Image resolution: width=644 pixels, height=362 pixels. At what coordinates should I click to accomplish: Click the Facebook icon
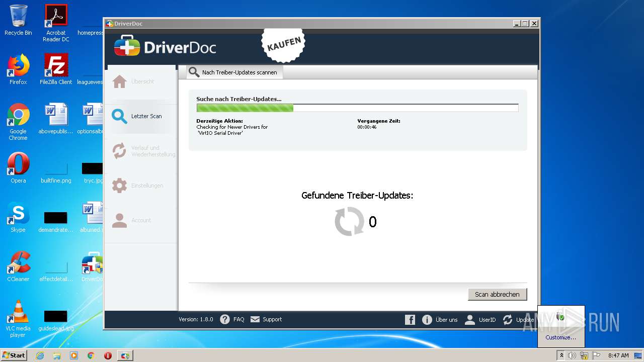click(x=410, y=320)
